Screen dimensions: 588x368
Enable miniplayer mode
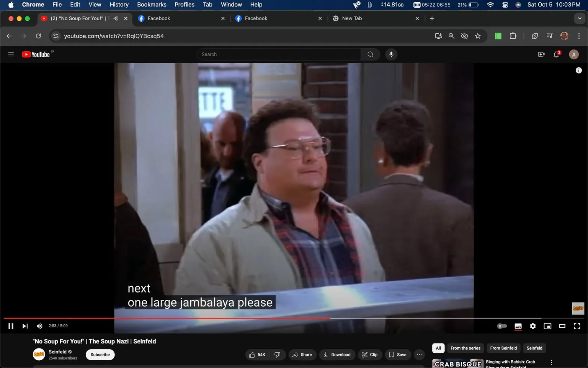click(x=547, y=326)
